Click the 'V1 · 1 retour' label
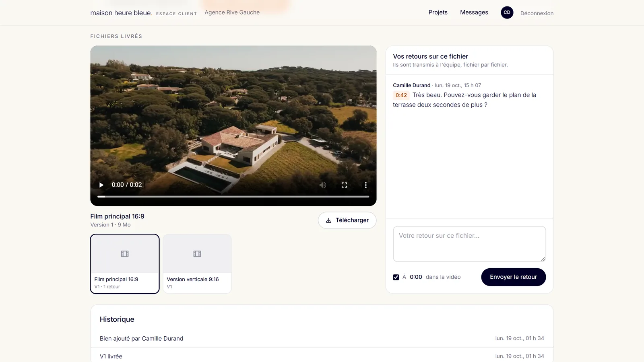 click(107, 287)
